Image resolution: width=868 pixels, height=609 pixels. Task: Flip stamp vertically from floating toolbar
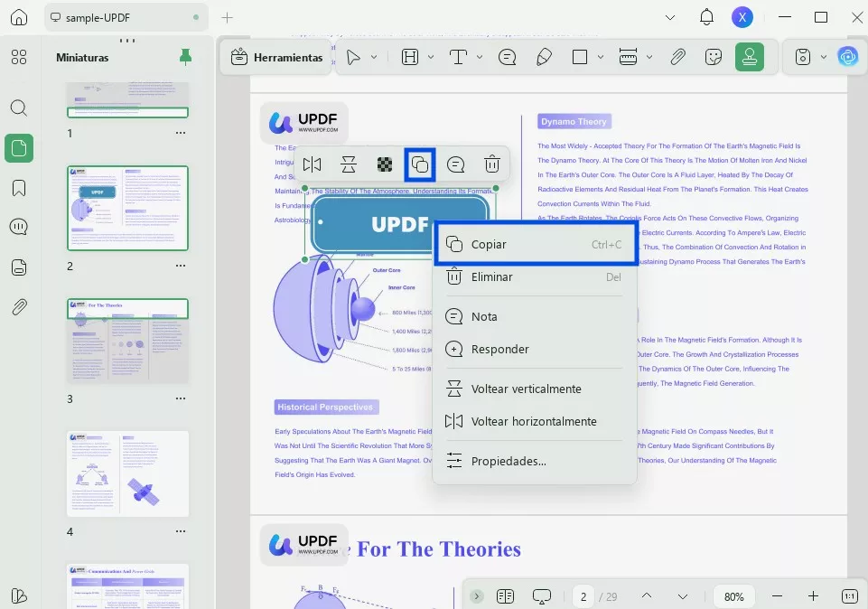349,164
